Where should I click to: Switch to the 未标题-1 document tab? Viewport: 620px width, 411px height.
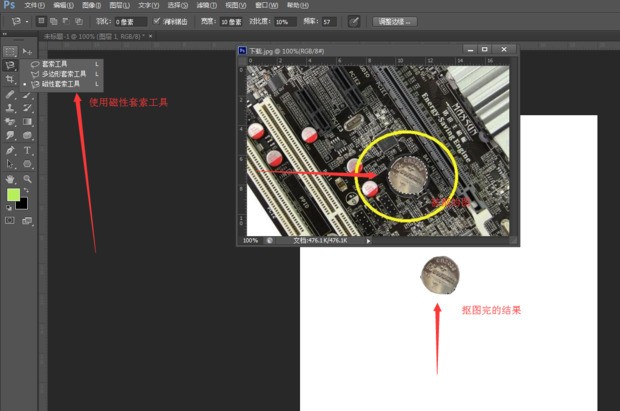click(93, 36)
